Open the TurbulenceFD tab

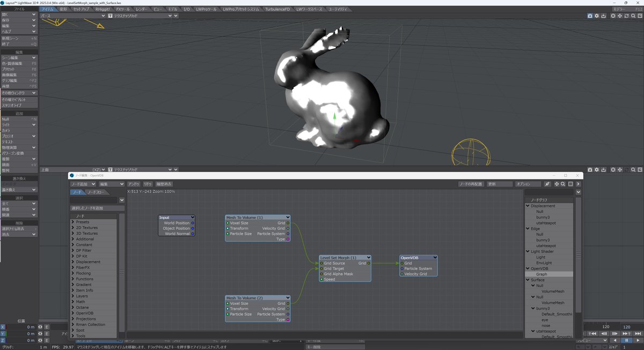[278, 9]
